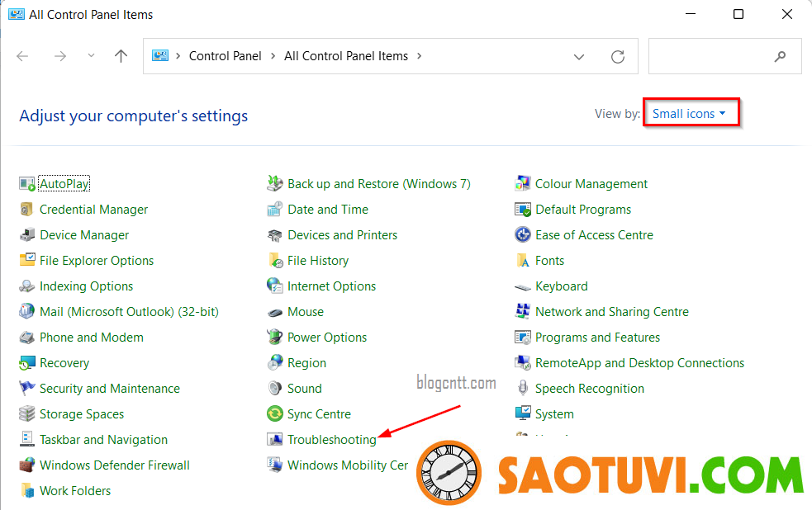The height and width of the screenshot is (510, 812).
Task: Click the Troubleshooting icon
Action: (x=275, y=440)
